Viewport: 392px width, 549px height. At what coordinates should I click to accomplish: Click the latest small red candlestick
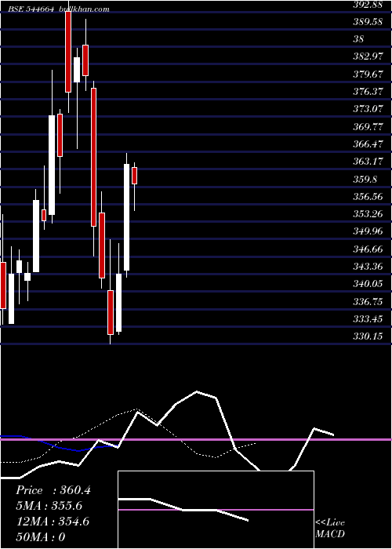[134, 176]
